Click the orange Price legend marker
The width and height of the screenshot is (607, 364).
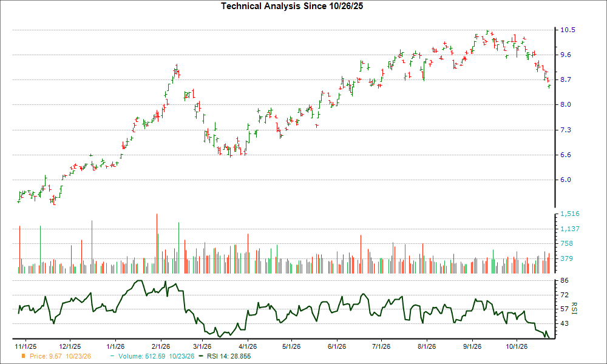pyautogui.click(x=24, y=356)
